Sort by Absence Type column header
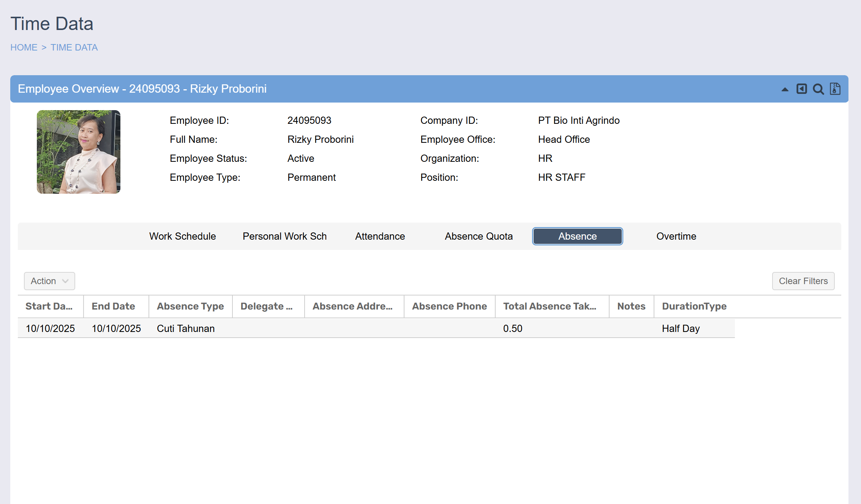The image size is (861, 504). [190, 306]
